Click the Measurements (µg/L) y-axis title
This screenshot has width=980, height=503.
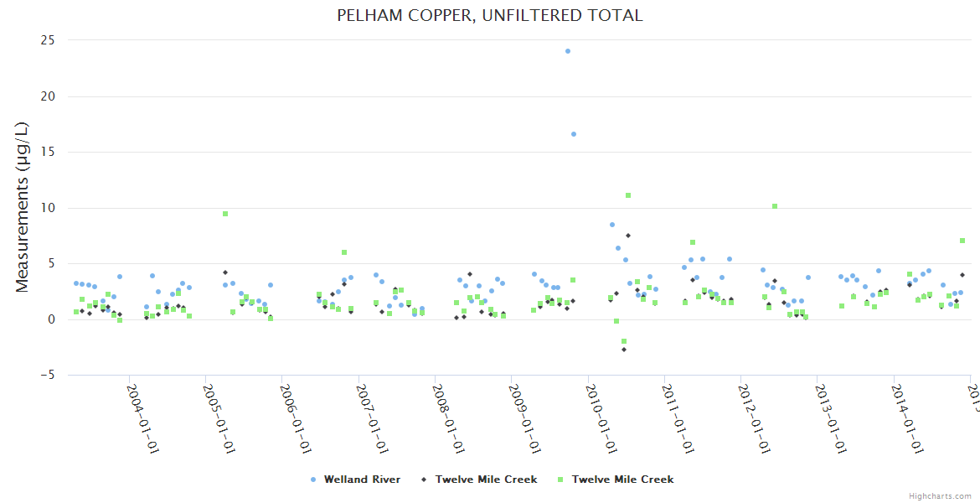click(x=23, y=207)
